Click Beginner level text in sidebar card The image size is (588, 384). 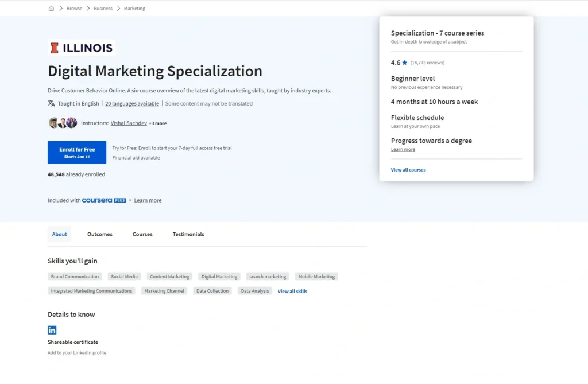(x=412, y=79)
